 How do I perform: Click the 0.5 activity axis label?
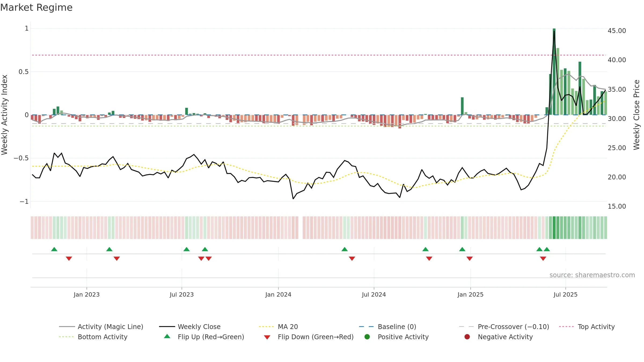pyautogui.click(x=24, y=72)
